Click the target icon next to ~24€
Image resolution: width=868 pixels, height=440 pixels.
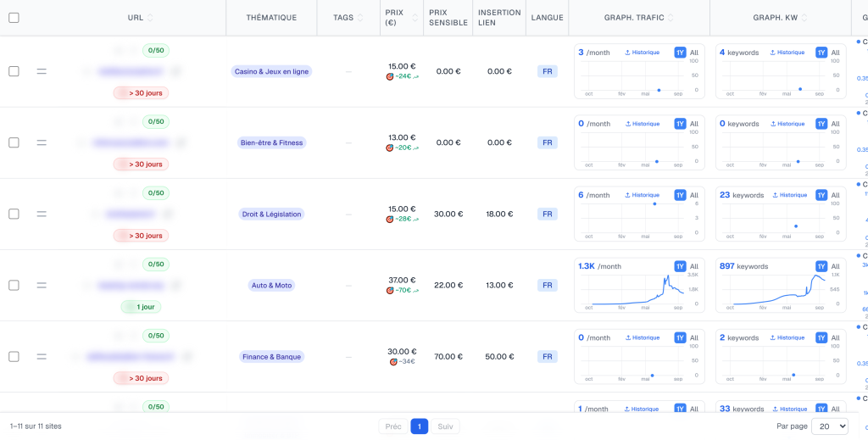(x=390, y=77)
